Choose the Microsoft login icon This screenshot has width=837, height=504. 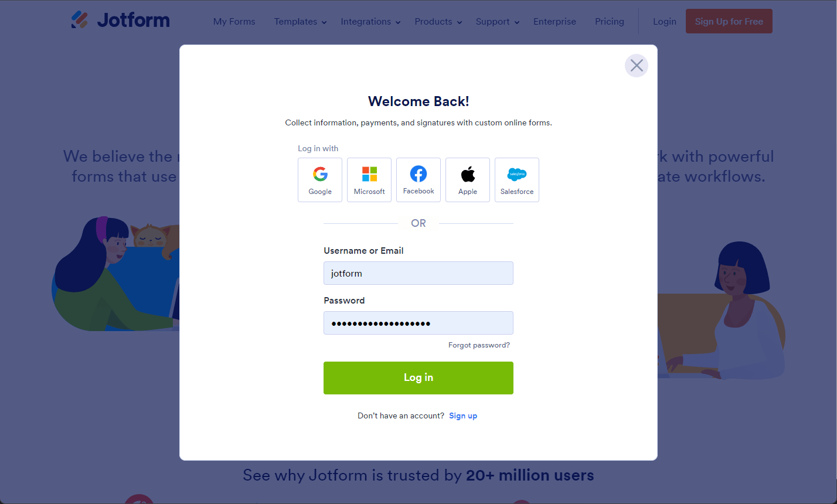tap(369, 180)
